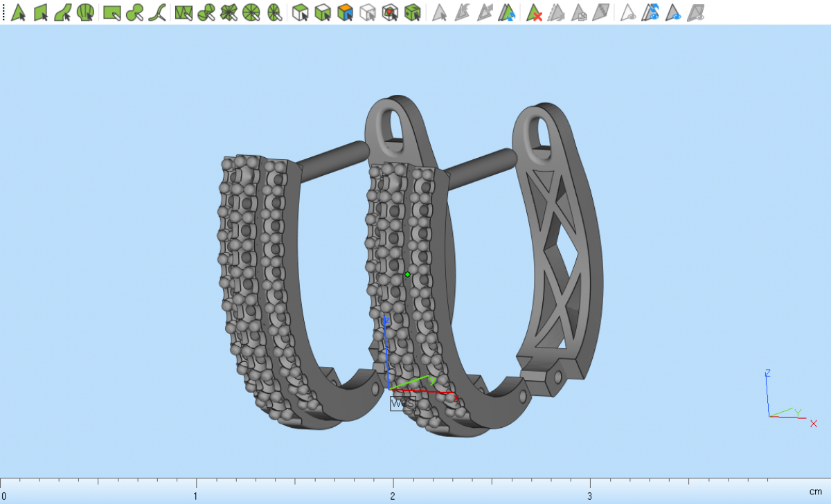Click the toolbar's dotted drag handle

point(3,12)
